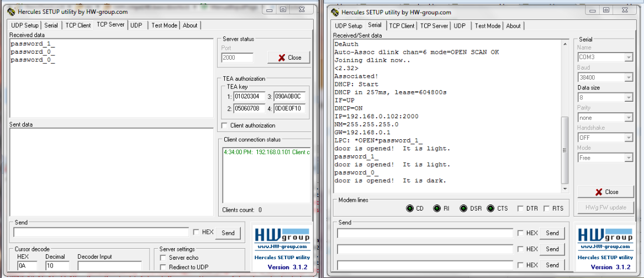
Task: Click TEA key field 2 with 05060708
Action: point(249,109)
